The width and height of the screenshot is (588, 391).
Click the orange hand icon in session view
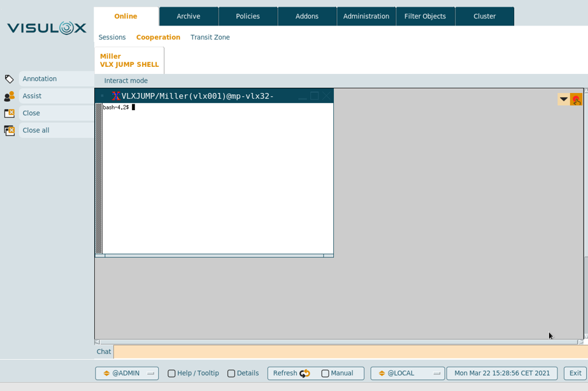576,99
